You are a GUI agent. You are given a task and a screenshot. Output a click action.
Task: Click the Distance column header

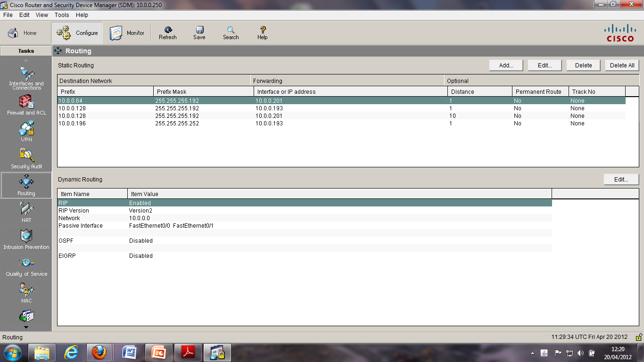480,91
